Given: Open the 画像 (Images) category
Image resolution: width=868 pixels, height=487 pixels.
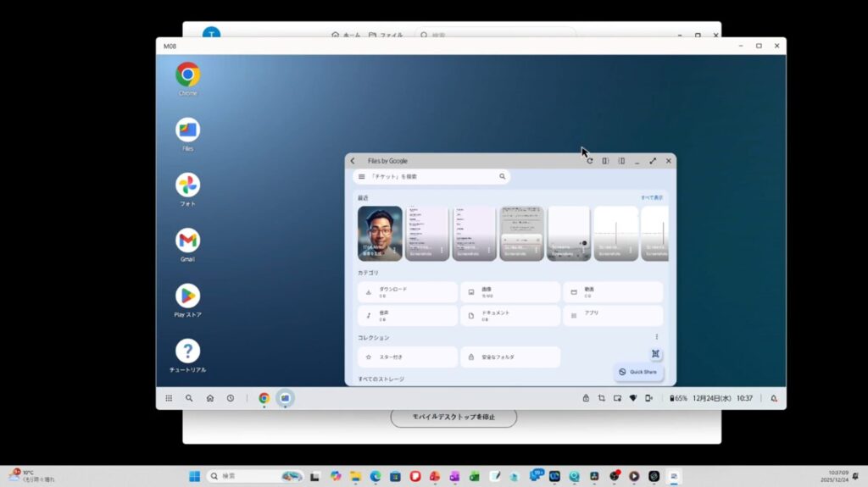Looking at the screenshot, I should pyautogui.click(x=509, y=292).
